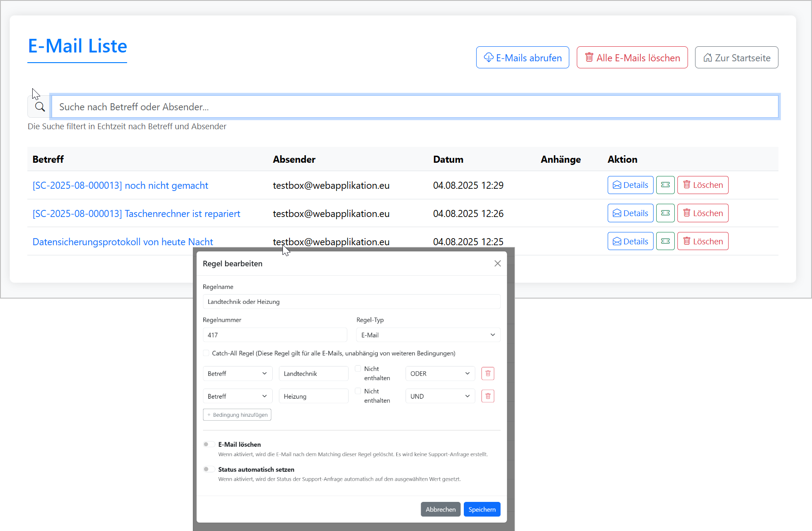Click the Regelname input containing 'Landtechnik oder Heizung'

pyautogui.click(x=351, y=301)
